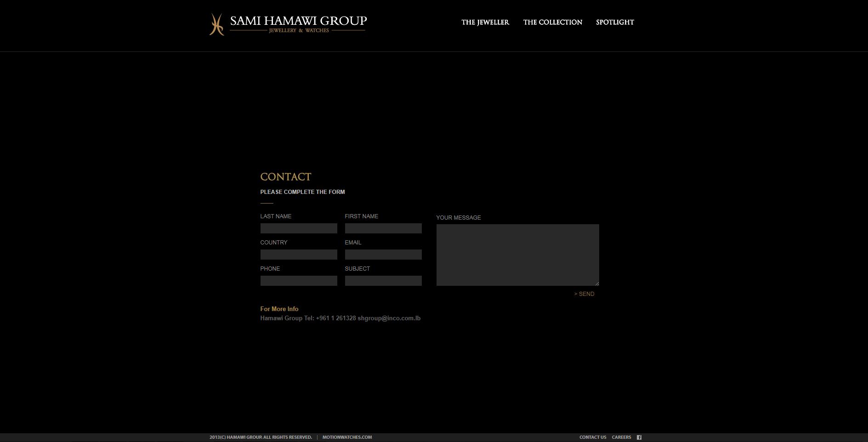Open THE COLLECTION menu item
The image size is (868, 442).
(x=552, y=22)
